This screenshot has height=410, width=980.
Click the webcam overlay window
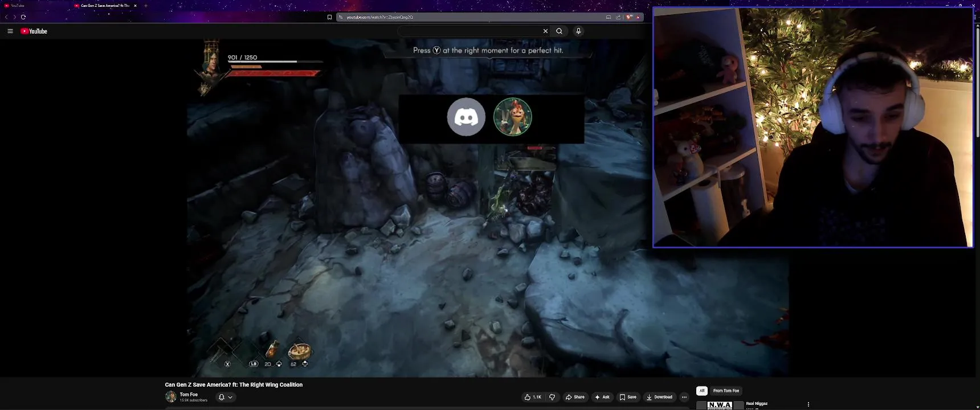(x=813, y=127)
